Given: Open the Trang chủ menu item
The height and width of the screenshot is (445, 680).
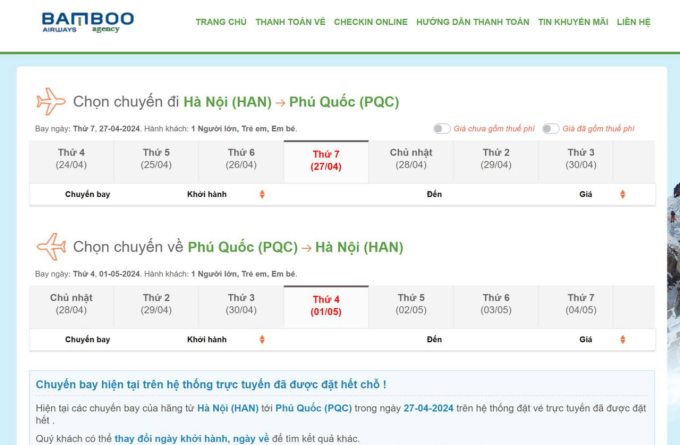Looking at the screenshot, I should [221, 21].
